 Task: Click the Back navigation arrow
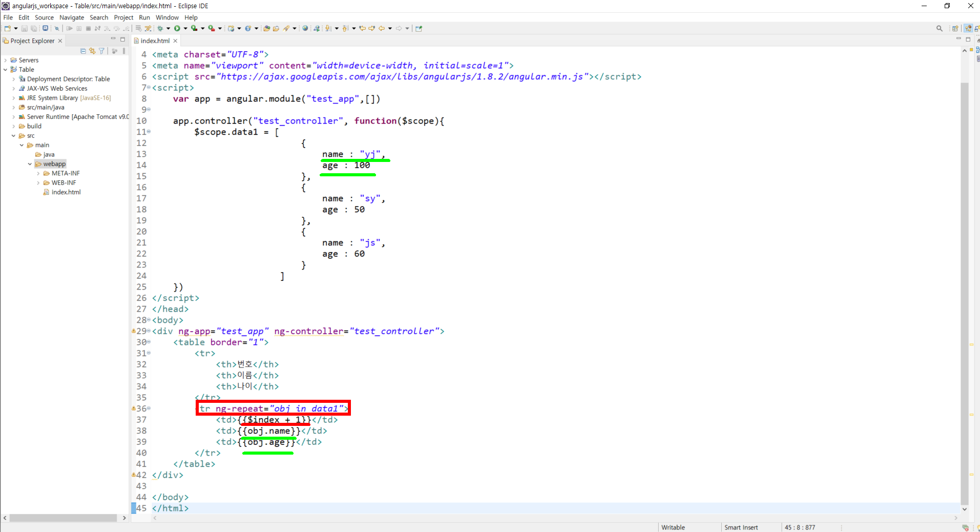381,28
